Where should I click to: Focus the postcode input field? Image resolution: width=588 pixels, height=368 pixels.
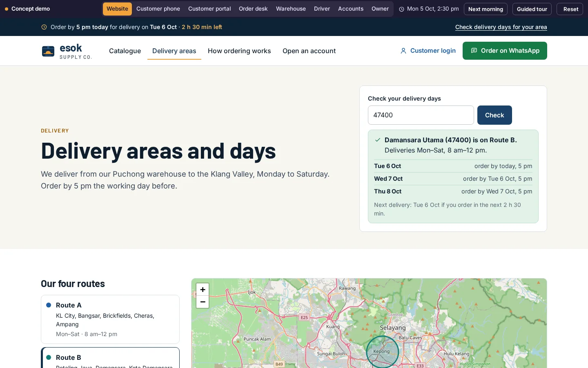[x=421, y=115]
